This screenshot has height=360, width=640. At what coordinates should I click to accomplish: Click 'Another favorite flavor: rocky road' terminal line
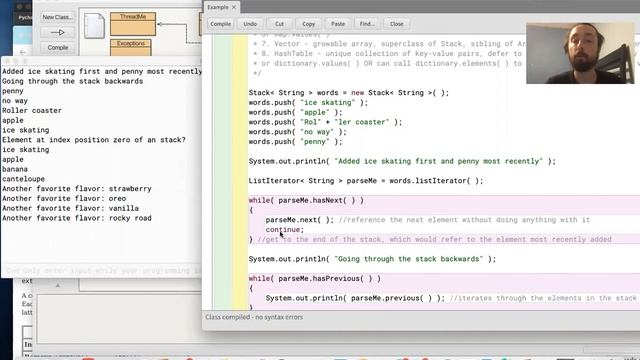coord(77,218)
